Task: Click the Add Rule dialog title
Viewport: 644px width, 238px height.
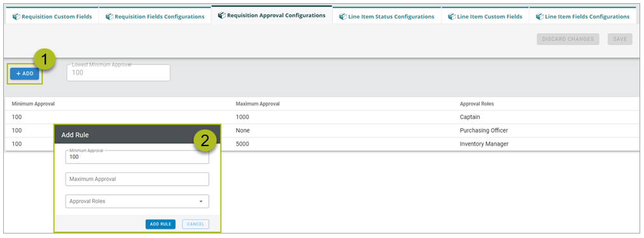Action: coord(75,135)
